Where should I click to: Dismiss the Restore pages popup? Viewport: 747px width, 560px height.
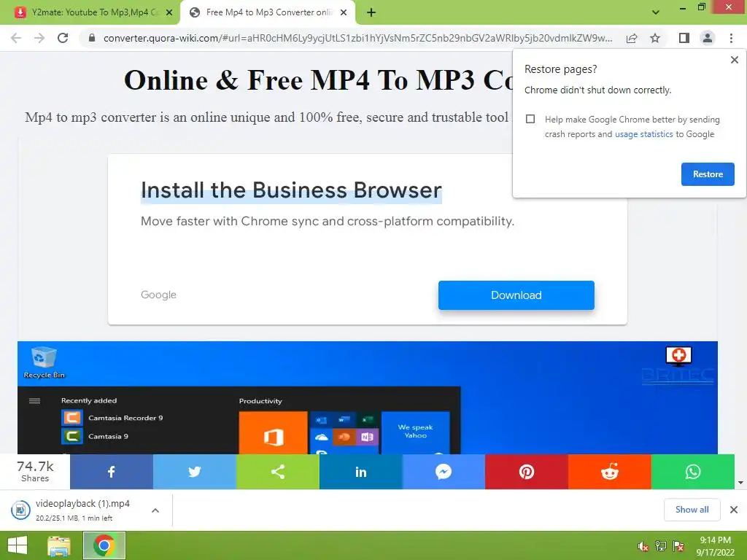[x=734, y=60]
